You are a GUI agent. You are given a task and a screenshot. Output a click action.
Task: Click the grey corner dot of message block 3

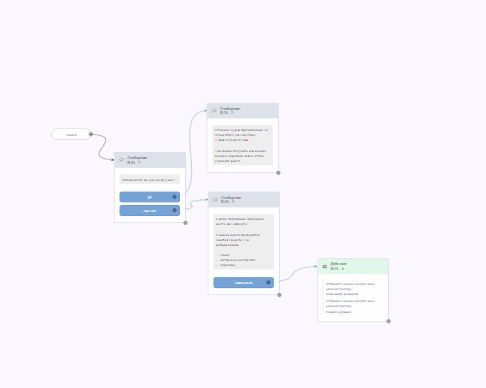pos(279,295)
